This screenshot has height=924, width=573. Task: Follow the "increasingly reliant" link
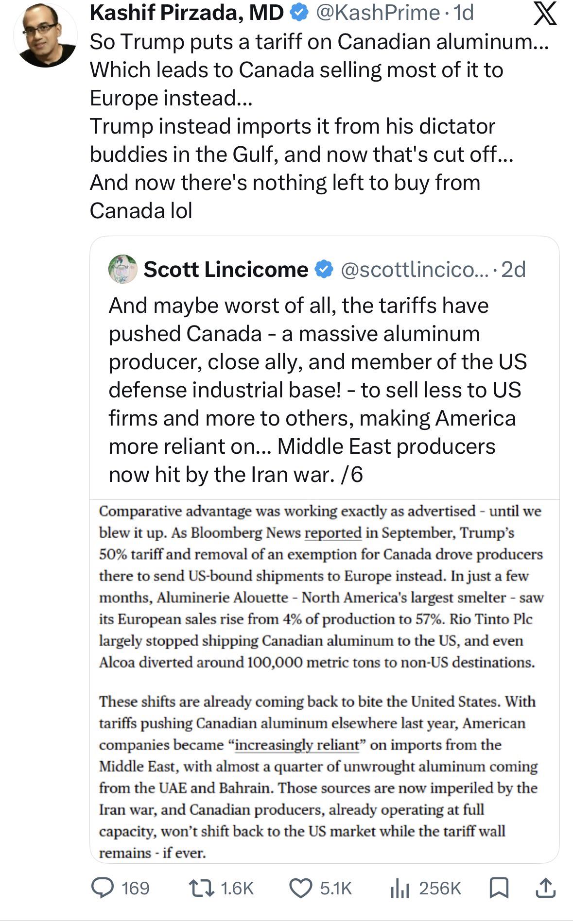[296, 745]
